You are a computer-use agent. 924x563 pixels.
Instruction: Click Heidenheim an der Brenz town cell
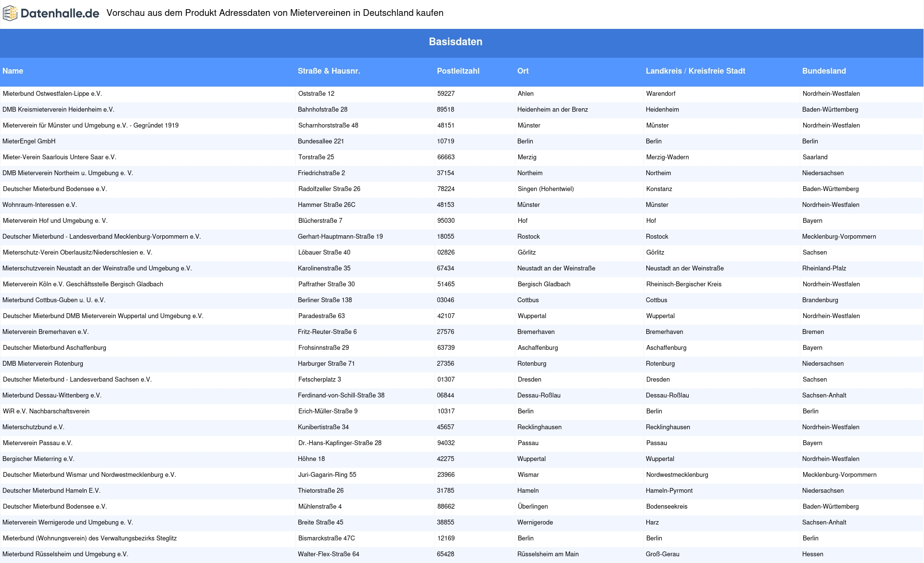[552, 110]
